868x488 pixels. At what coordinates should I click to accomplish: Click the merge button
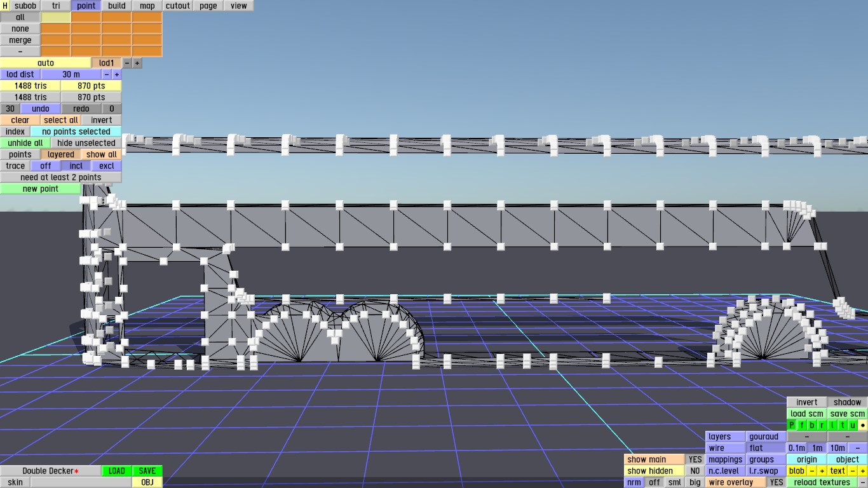[x=20, y=40]
